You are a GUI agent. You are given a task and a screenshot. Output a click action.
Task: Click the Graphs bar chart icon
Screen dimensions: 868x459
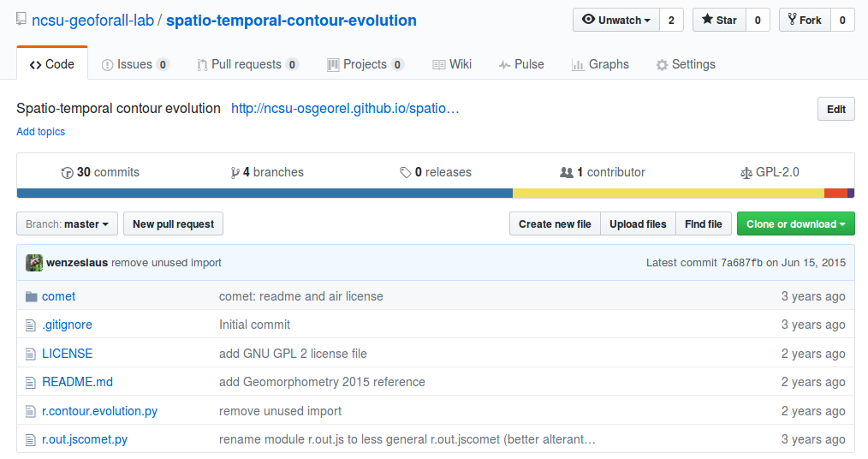coord(578,65)
